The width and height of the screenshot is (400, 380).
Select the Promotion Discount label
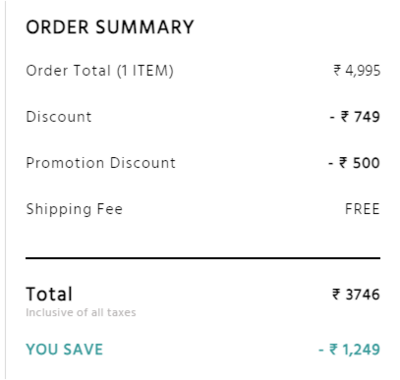101,163
